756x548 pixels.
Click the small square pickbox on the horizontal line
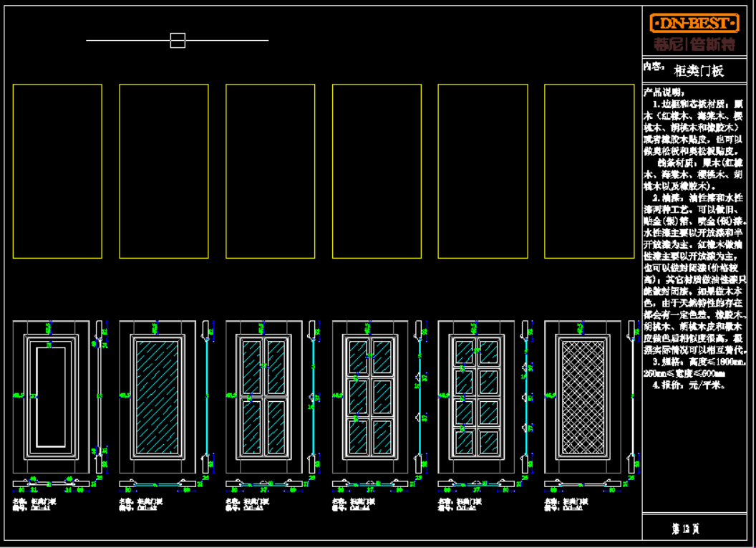click(178, 40)
